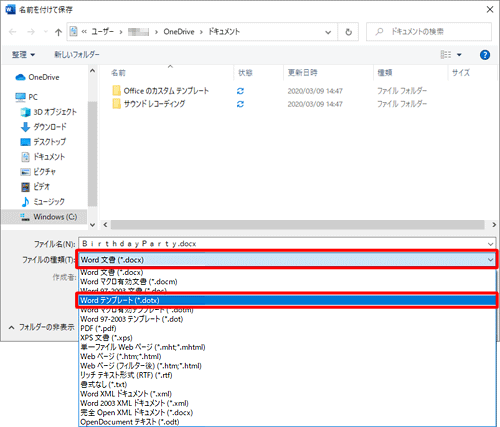500x427 pixels.
Task: Click the horizontal scrollbar in file list
Action: point(297,225)
